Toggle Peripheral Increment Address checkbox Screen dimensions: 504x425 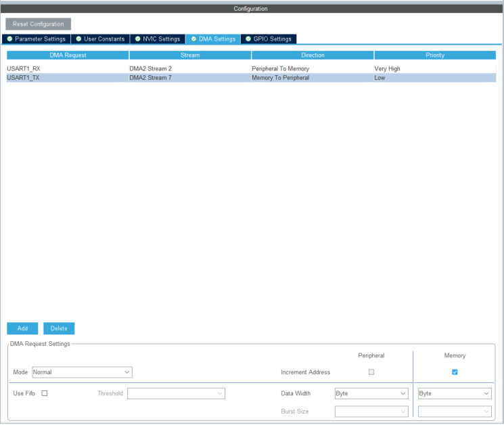[x=371, y=372]
